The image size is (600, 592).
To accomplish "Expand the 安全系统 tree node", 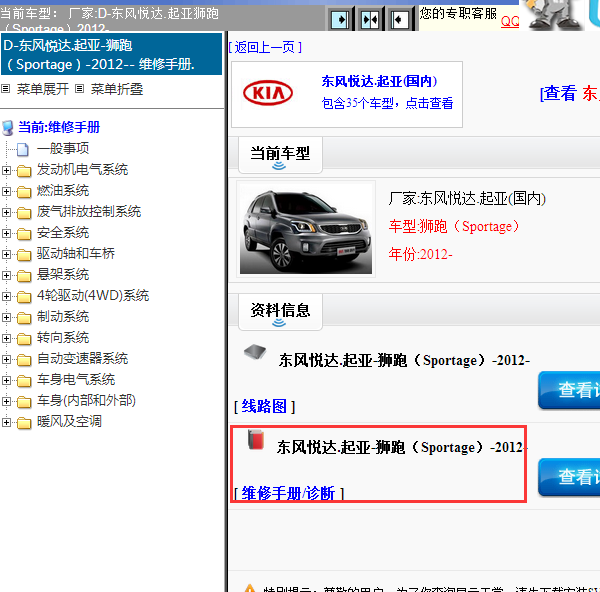I will [x=6, y=233].
